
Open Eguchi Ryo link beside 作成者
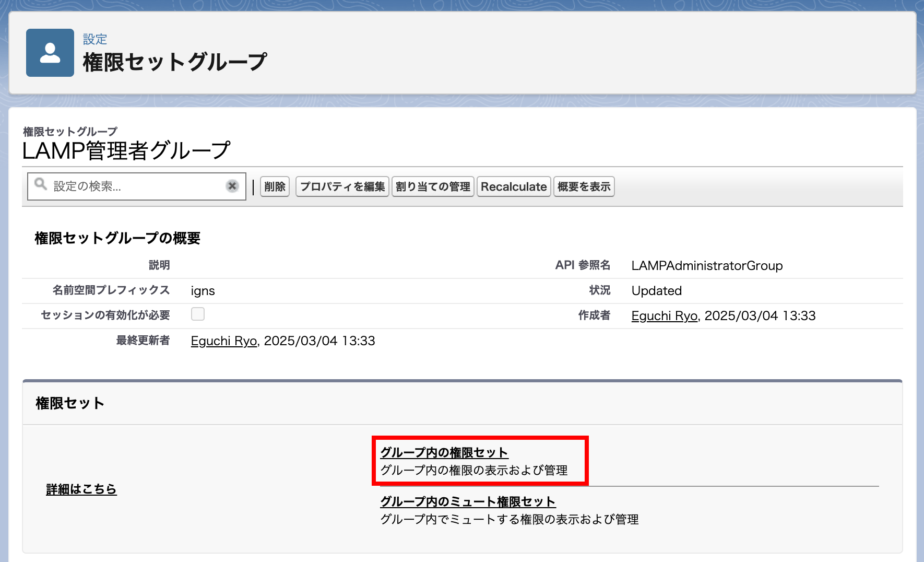[664, 316]
